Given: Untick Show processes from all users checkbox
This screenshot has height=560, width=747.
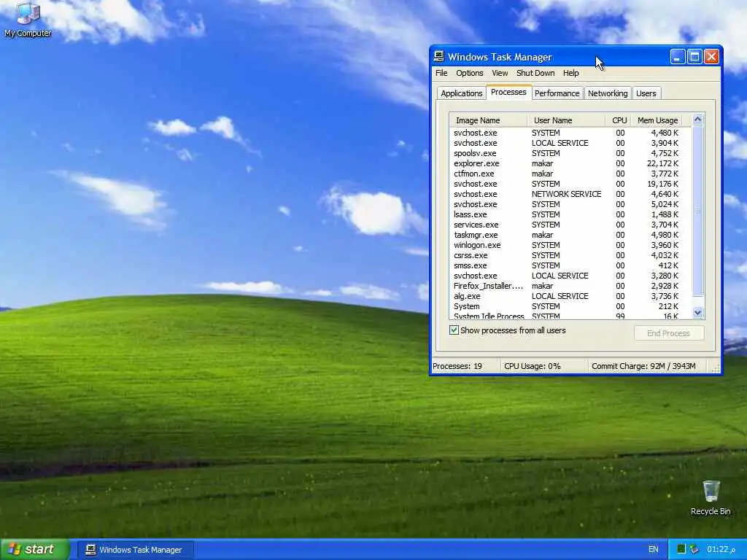Looking at the screenshot, I should pyautogui.click(x=454, y=330).
